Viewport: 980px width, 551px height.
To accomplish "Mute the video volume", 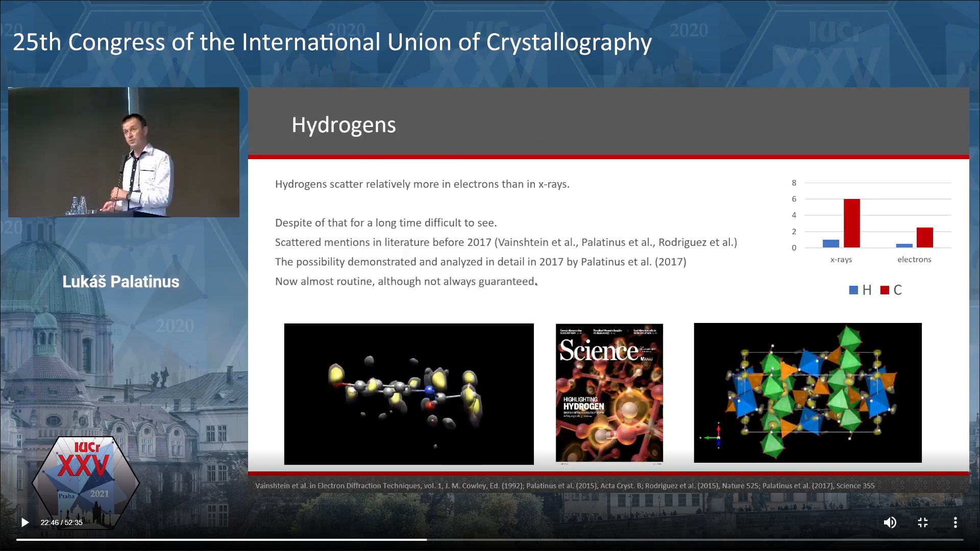I will pyautogui.click(x=890, y=522).
